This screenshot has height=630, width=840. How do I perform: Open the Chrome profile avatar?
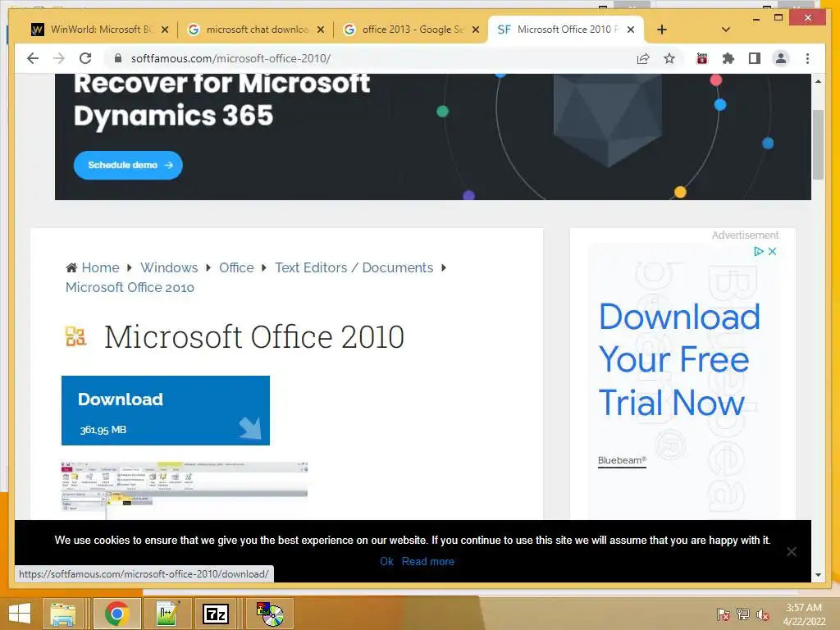pos(781,58)
